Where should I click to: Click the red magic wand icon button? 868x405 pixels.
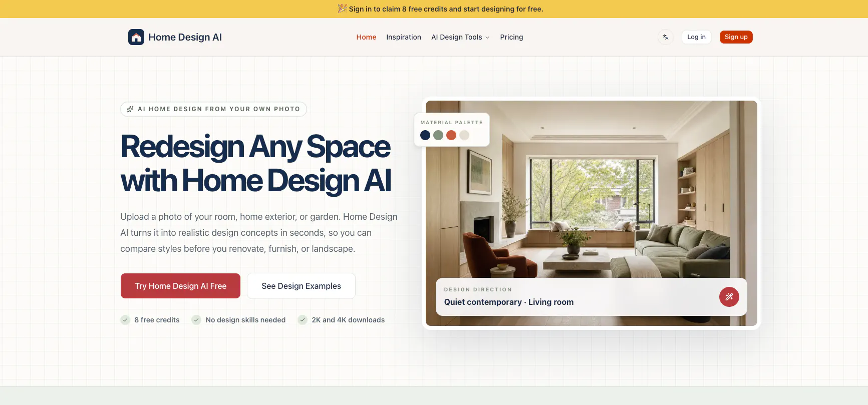pos(729,297)
